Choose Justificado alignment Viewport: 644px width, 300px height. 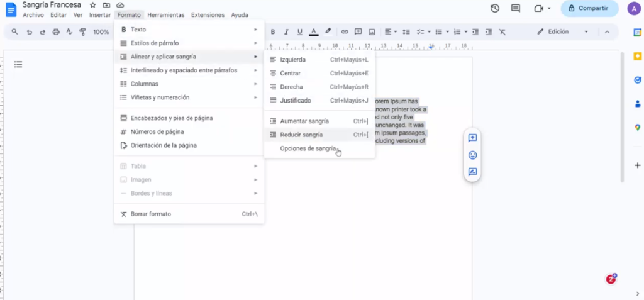pyautogui.click(x=319, y=100)
